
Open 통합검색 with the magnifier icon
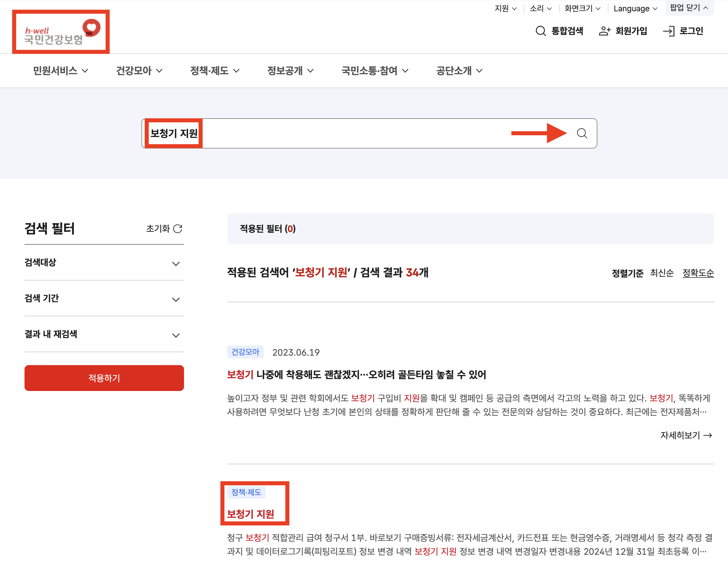(540, 31)
